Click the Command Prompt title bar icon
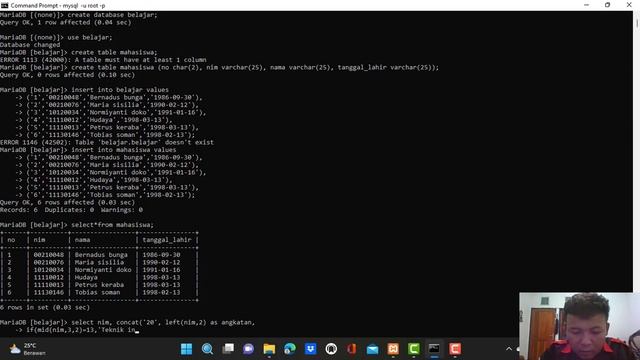This screenshot has width=640, height=360. [x=4, y=5]
